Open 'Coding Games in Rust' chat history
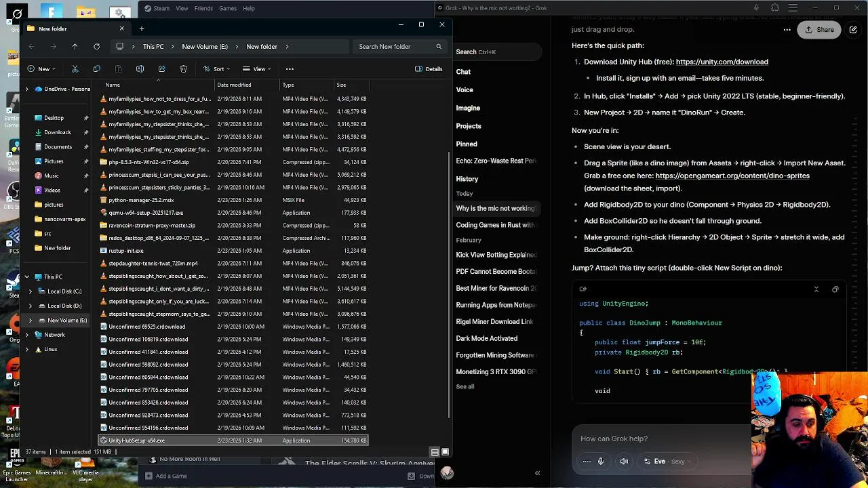The image size is (868, 488). [495, 225]
